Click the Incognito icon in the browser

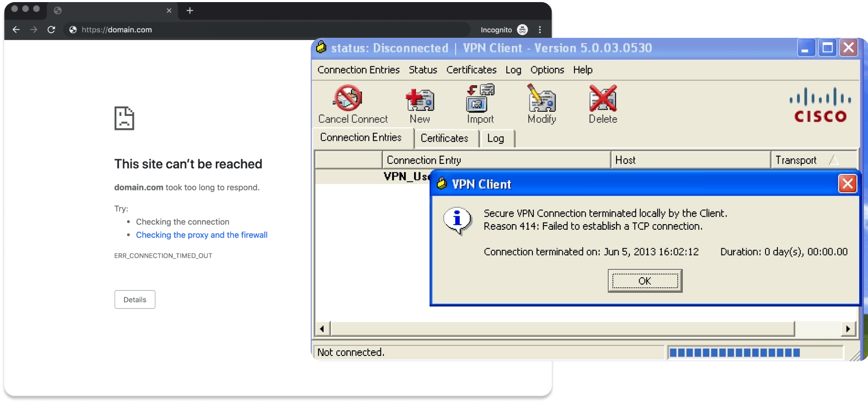coord(522,29)
